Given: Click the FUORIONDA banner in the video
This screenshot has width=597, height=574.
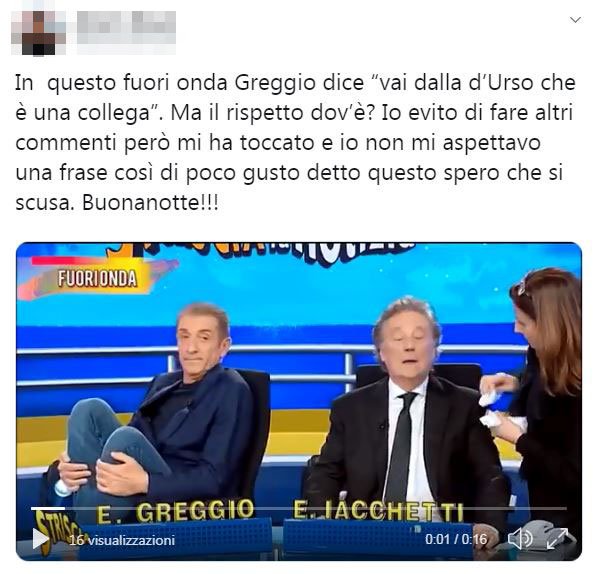Looking at the screenshot, I should (97, 279).
